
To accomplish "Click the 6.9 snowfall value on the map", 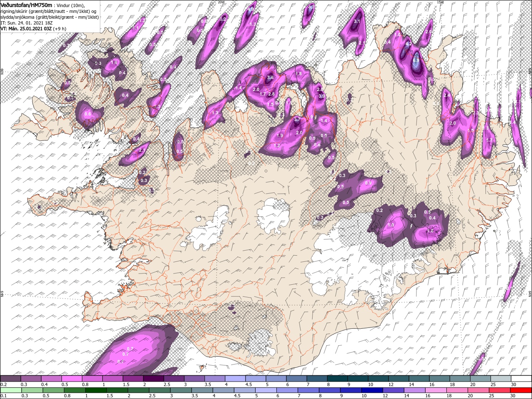I will pos(416,61).
